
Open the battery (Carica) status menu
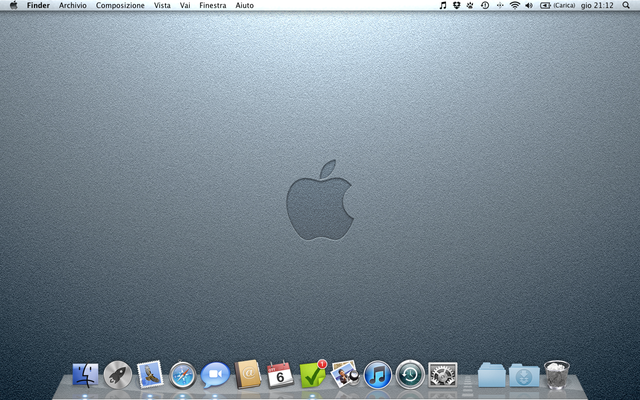click(557, 5)
